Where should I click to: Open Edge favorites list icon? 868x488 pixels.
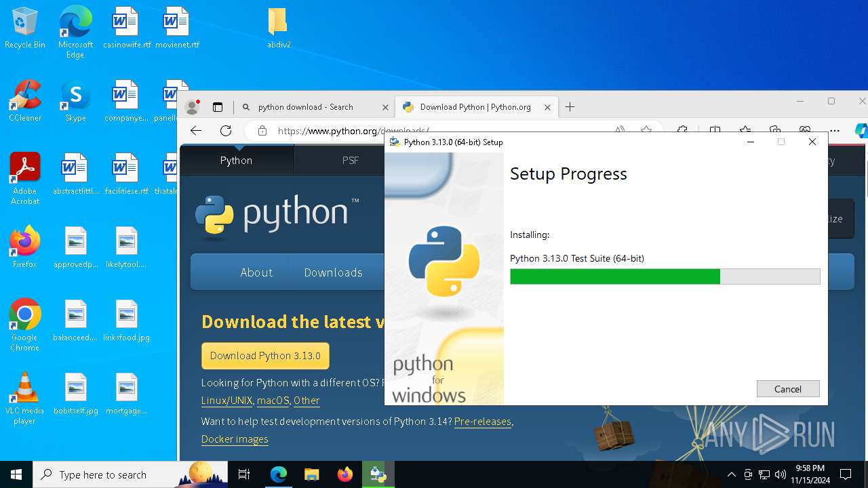[745, 130]
